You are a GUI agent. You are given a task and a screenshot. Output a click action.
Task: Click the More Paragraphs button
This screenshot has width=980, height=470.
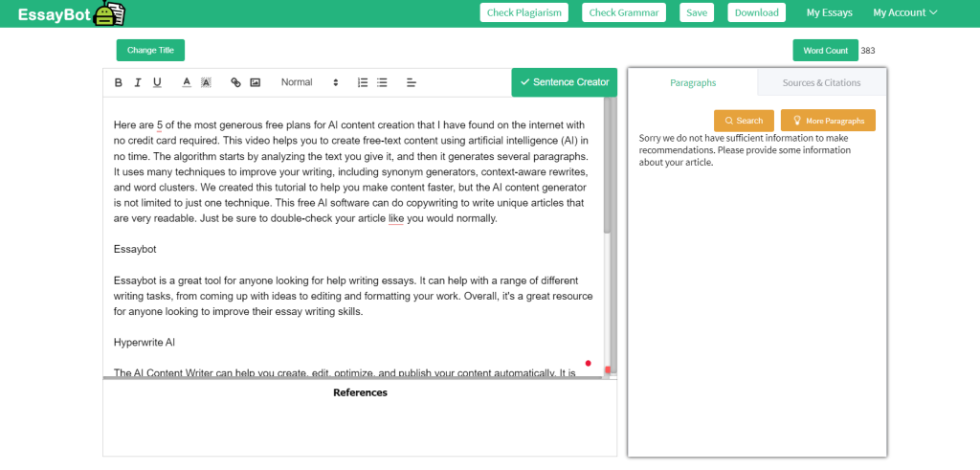[828, 121]
